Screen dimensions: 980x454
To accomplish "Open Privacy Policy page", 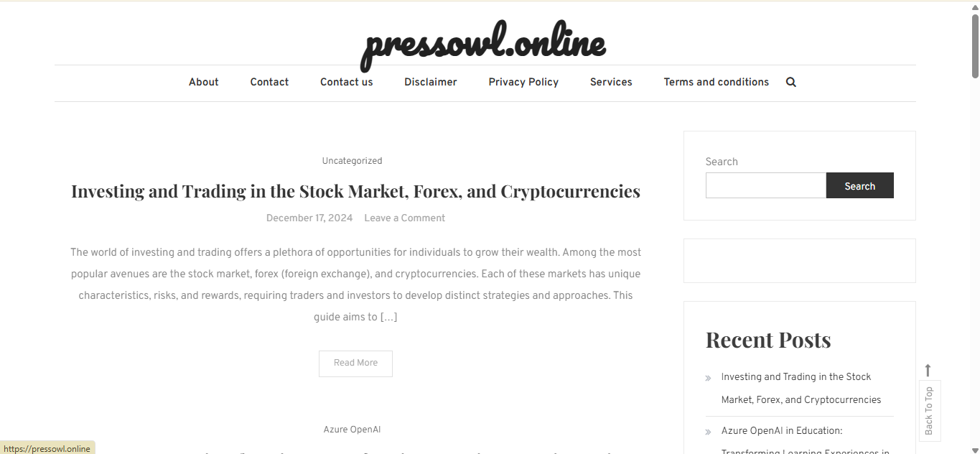I will [523, 82].
